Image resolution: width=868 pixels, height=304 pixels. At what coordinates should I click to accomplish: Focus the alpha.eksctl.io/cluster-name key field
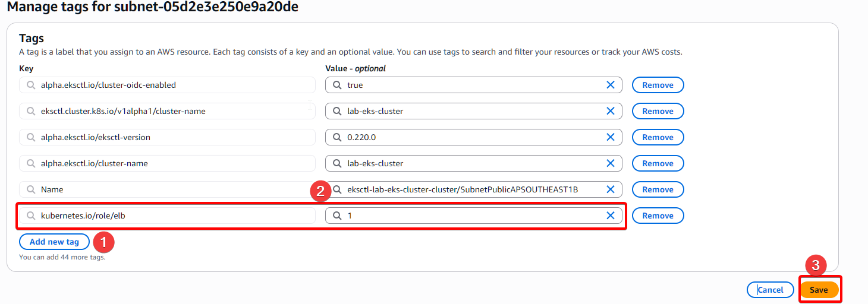pos(172,163)
